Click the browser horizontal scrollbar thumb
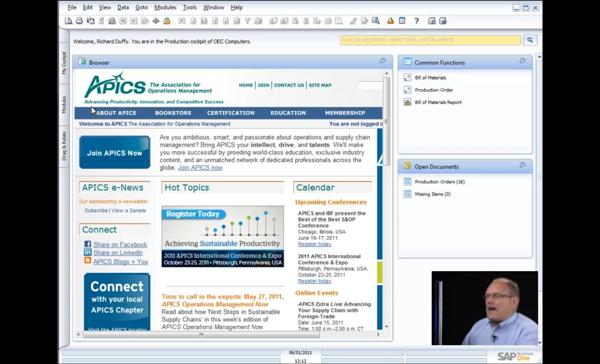Viewport: 600px width, 364px height. 202,334
